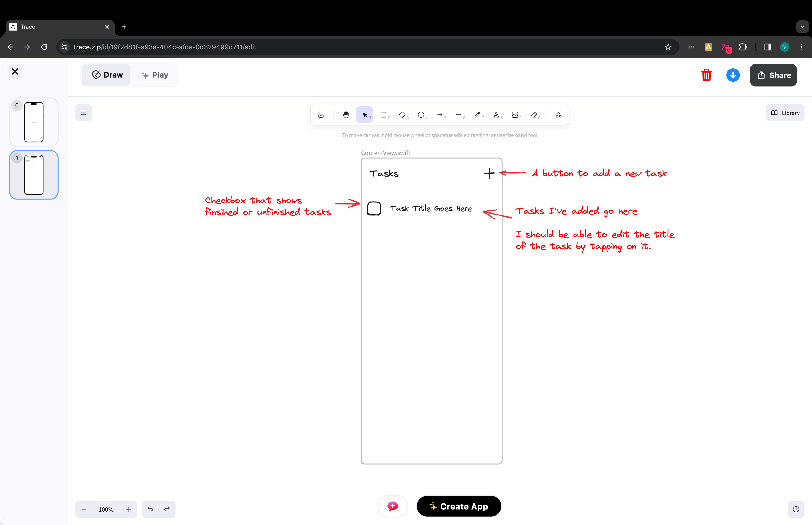Select the Arrow tool
812x525 pixels.
click(440, 114)
